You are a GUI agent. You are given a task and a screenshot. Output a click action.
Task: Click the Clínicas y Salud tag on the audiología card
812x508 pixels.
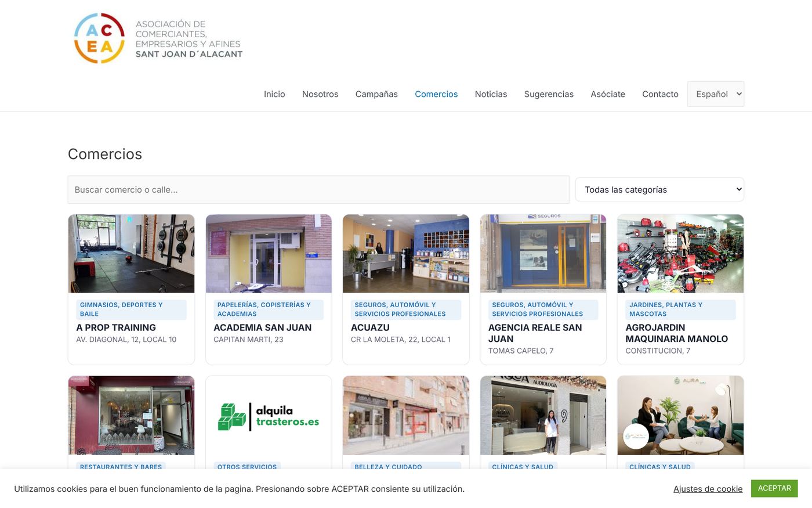tap(523, 466)
